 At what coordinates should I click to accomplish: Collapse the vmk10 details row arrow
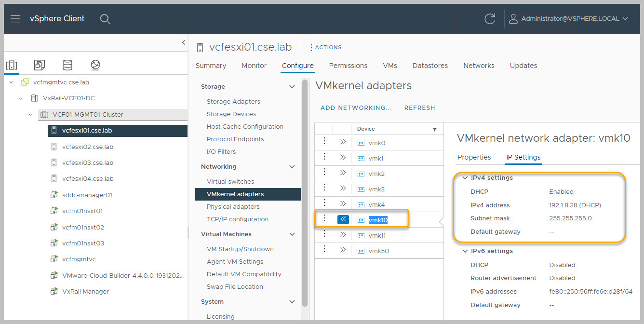[x=343, y=219]
